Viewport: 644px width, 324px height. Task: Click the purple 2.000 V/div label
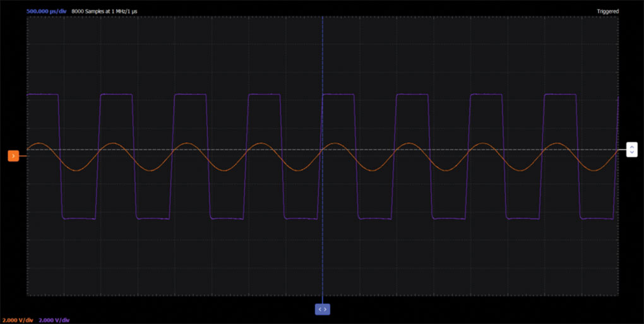click(54, 320)
